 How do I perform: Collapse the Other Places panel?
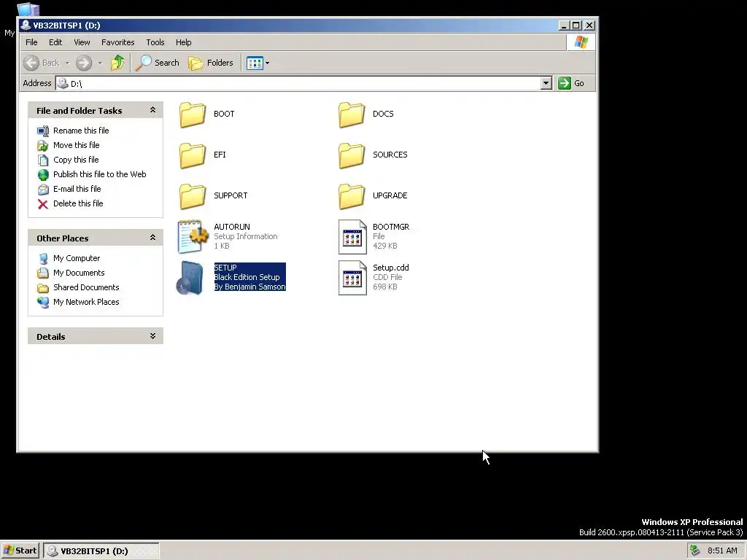click(x=152, y=238)
